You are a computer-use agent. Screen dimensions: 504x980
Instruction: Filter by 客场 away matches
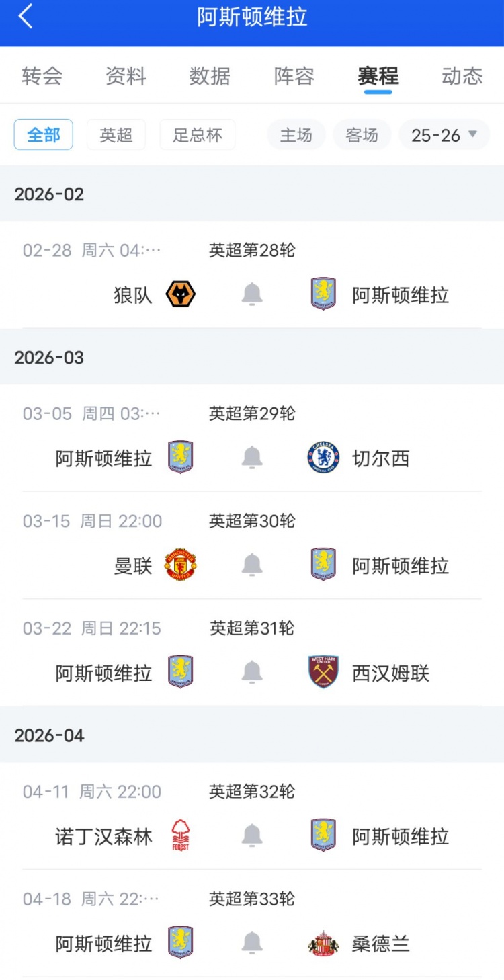click(362, 135)
